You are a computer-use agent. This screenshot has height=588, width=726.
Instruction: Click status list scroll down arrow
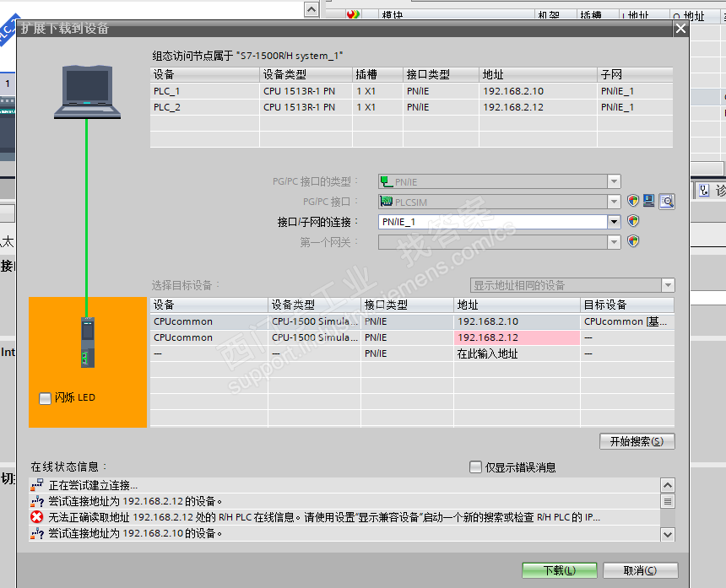(668, 535)
